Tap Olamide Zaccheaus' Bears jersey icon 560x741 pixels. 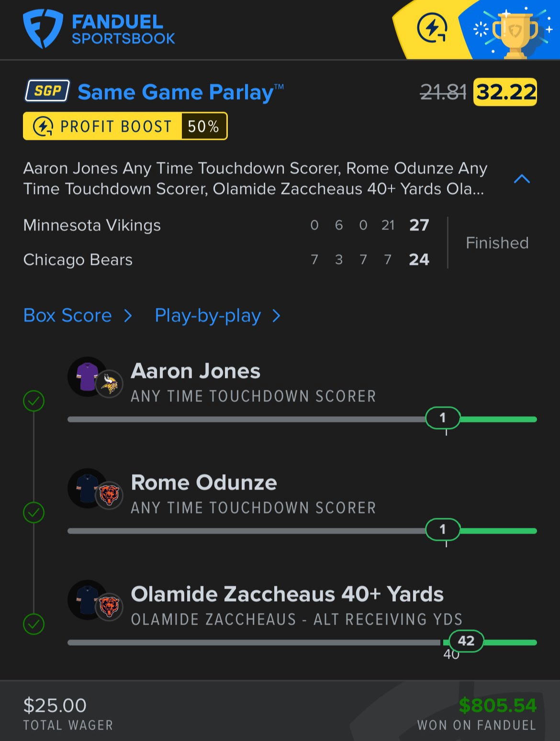[x=88, y=600]
